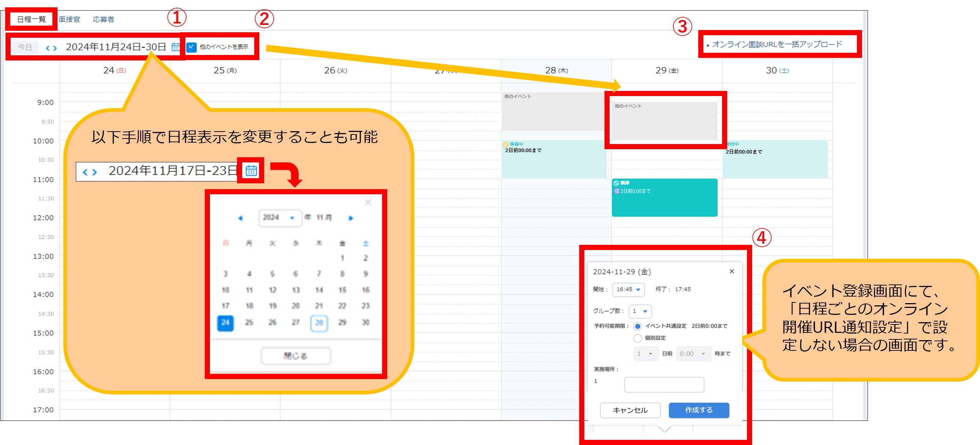Screen dimensions: 980x445
Task: Open the 準備中 event on Thursday 28
Action: pyautogui.click(x=554, y=159)
